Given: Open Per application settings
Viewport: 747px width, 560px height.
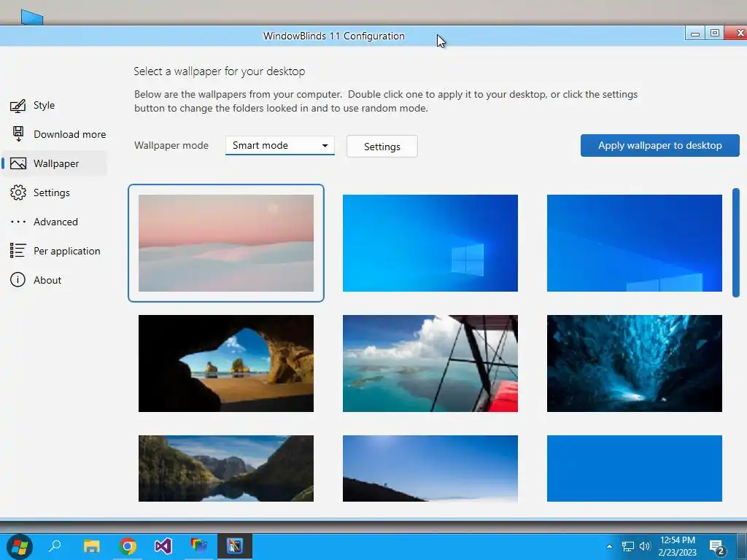Looking at the screenshot, I should coord(66,251).
